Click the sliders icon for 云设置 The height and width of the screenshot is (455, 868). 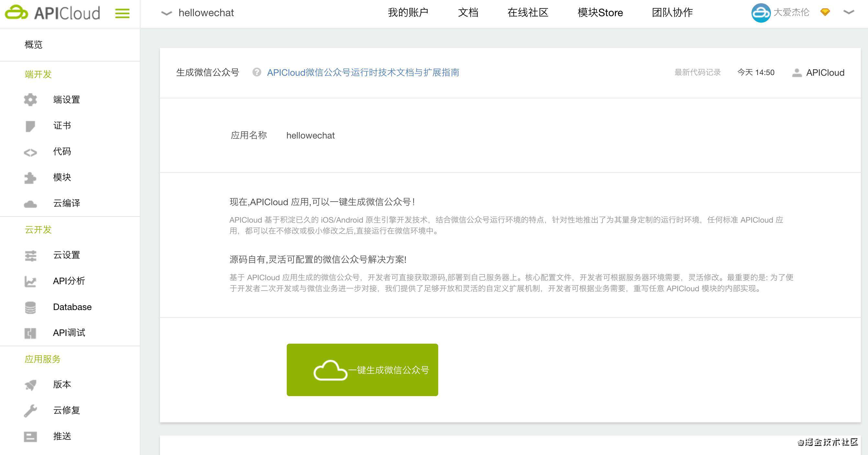pyautogui.click(x=30, y=256)
